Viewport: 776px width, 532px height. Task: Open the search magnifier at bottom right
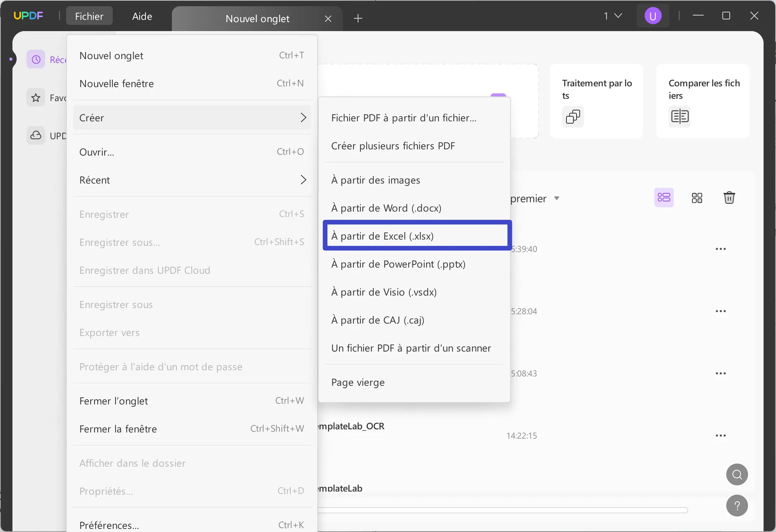click(x=736, y=474)
